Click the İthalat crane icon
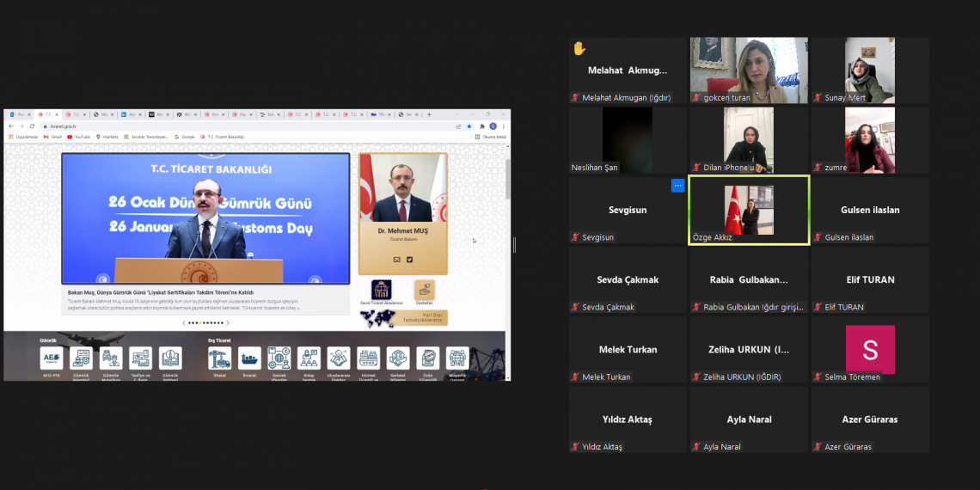This screenshot has height=490, width=980. point(220,358)
